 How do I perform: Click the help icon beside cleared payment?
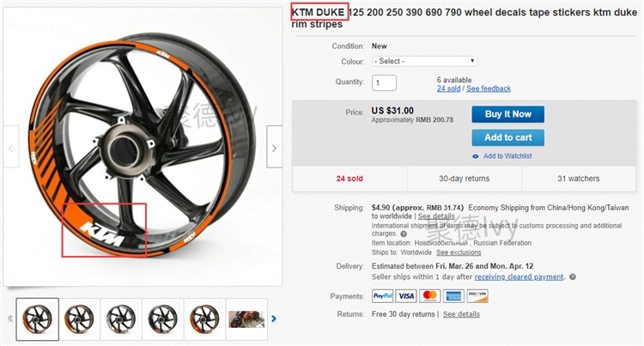point(573,277)
